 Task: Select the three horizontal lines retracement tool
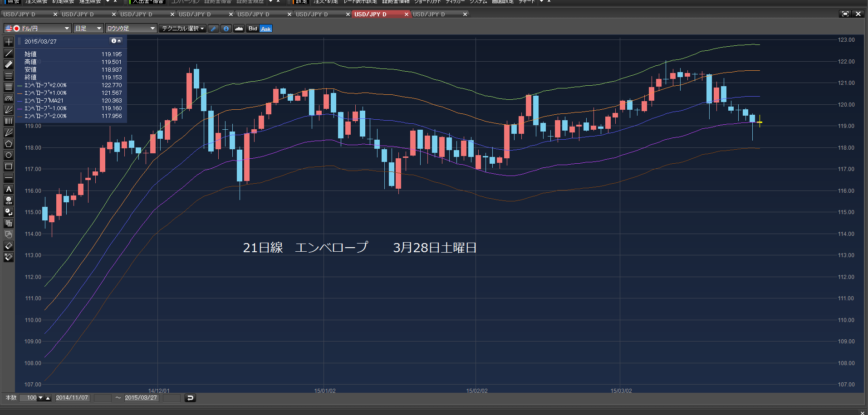(x=9, y=76)
